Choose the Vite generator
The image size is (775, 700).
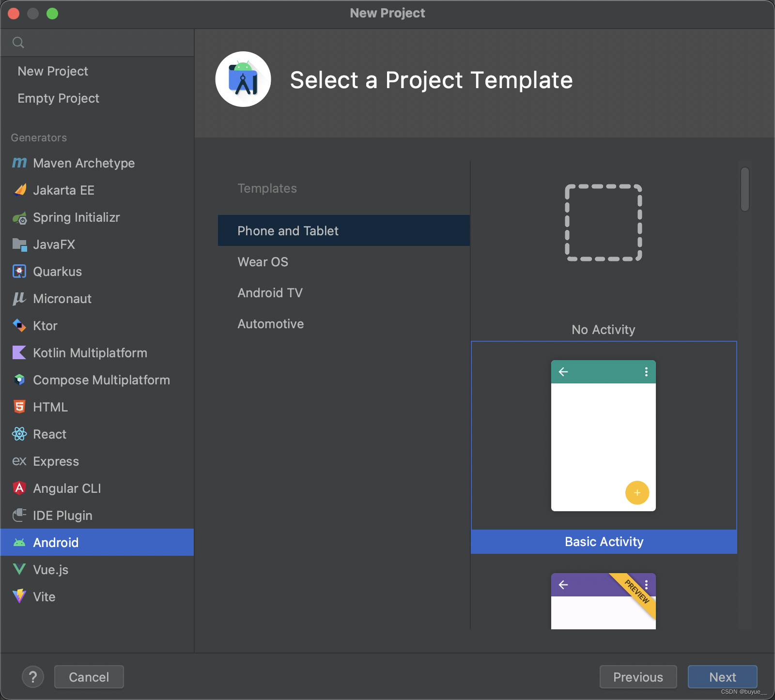(97, 597)
